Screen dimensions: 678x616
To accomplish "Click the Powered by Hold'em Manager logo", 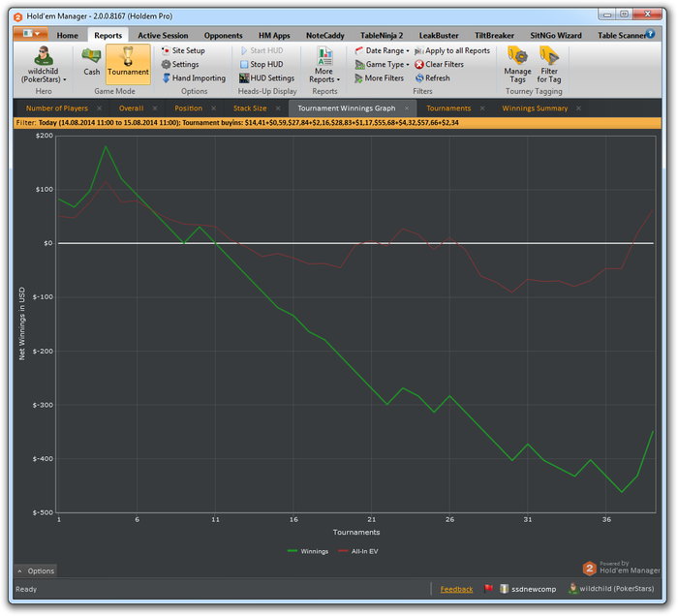I will coord(621,568).
